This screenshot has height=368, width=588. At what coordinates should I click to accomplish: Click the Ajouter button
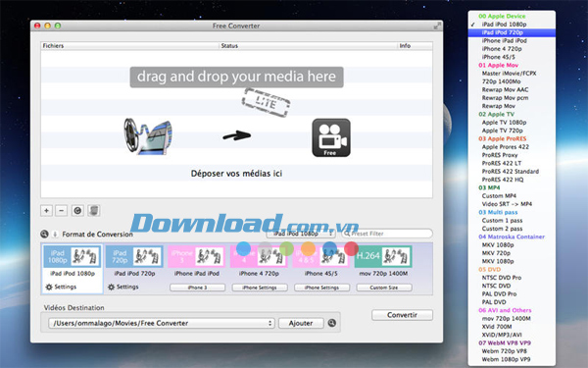(x=301, y=323)
